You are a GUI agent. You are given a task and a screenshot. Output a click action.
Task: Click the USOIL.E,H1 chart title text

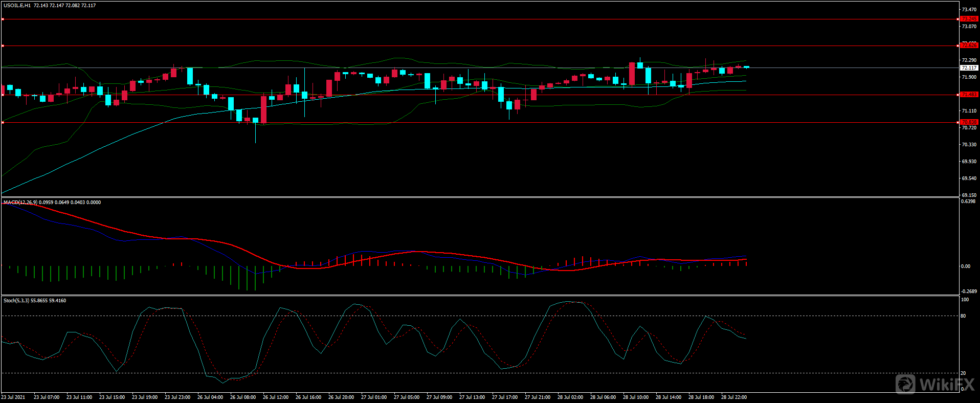(17, 6)
